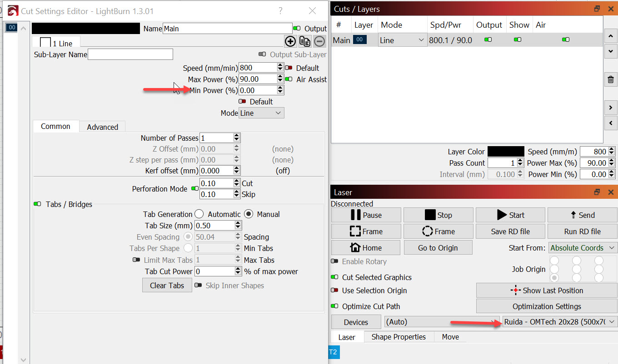Click the add sub-layer plus icon
Viewport: 618px width, 364px height.
click(290, 42)
